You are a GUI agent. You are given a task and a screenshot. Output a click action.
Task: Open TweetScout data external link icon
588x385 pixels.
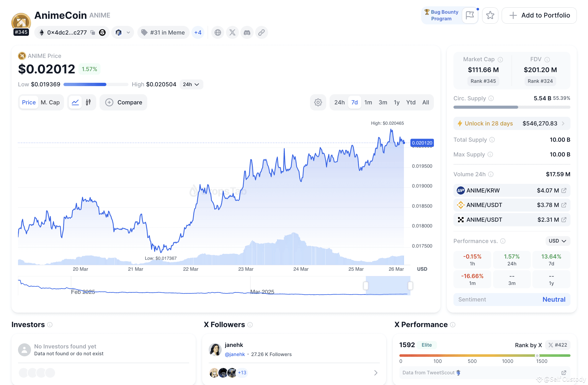point(564,373)
